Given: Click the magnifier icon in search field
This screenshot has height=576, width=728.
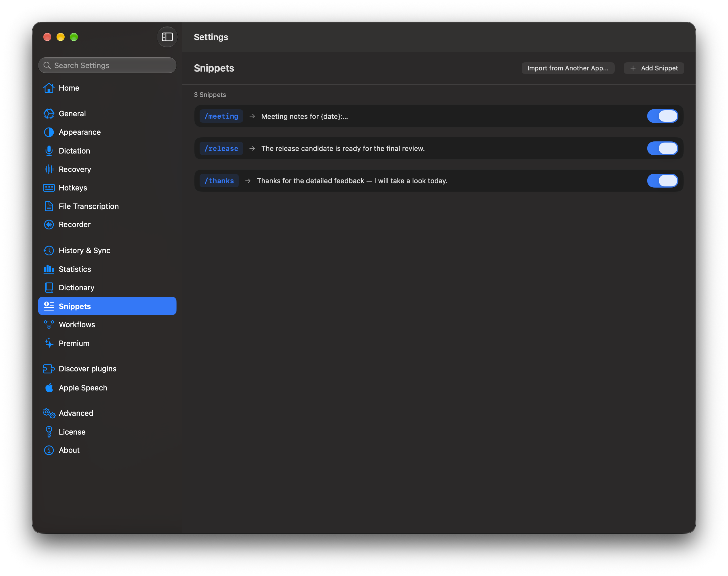Looking at the screenshot, I should point(47,66).
